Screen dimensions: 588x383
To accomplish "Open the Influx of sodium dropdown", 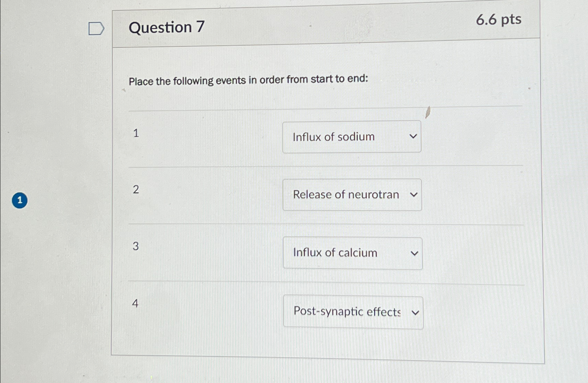I will [352, 137].
